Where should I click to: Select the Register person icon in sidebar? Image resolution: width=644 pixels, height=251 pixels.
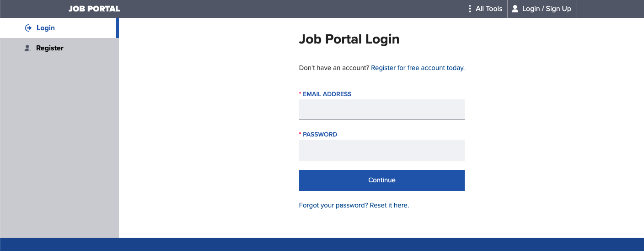pos(27,48)
